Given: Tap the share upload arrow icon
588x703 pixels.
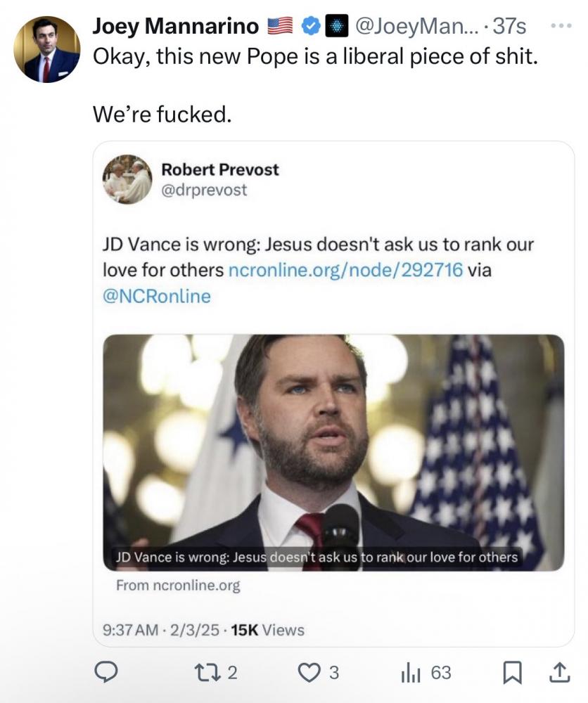Looking at the screenshot, I should click(x=559, y=673).
